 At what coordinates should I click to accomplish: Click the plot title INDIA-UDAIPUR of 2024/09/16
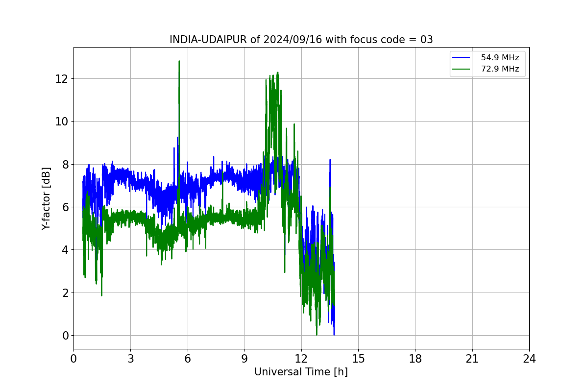[301, 40]
